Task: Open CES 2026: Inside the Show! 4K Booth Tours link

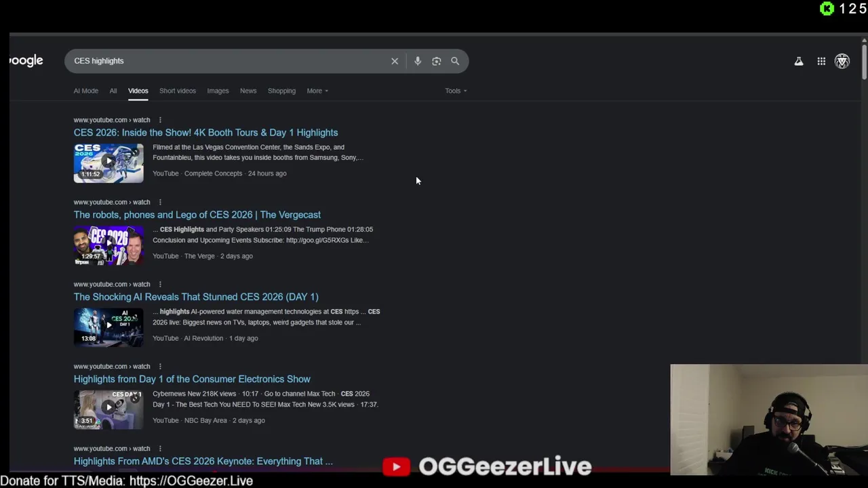Action: tap(205, 133)
